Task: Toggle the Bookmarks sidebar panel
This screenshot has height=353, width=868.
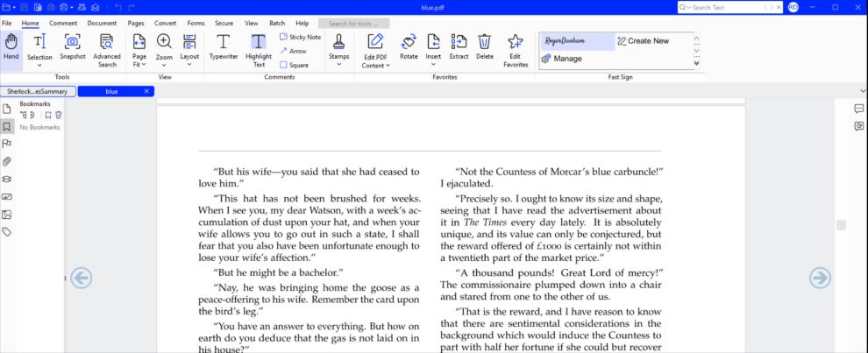Action: pos(7,127)
